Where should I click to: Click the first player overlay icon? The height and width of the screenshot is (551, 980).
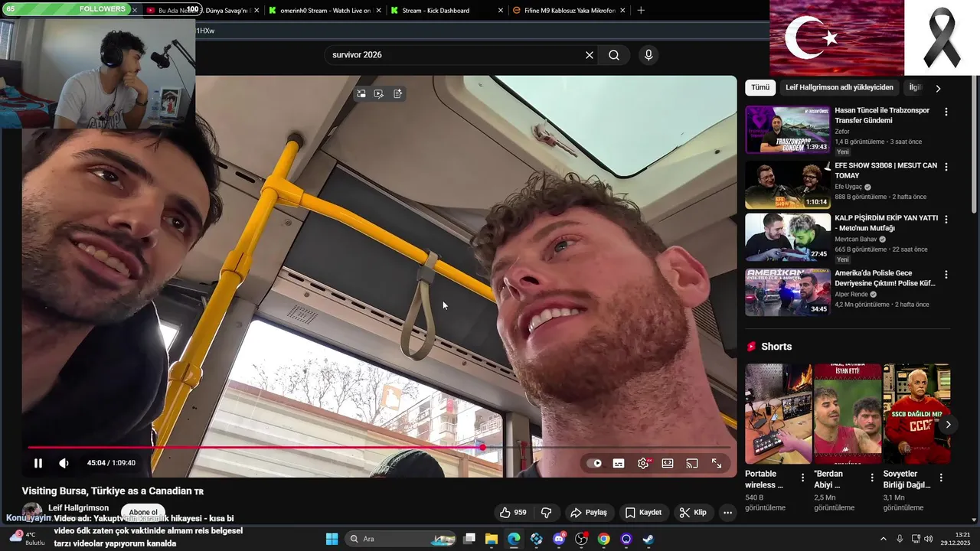point(361,93)
